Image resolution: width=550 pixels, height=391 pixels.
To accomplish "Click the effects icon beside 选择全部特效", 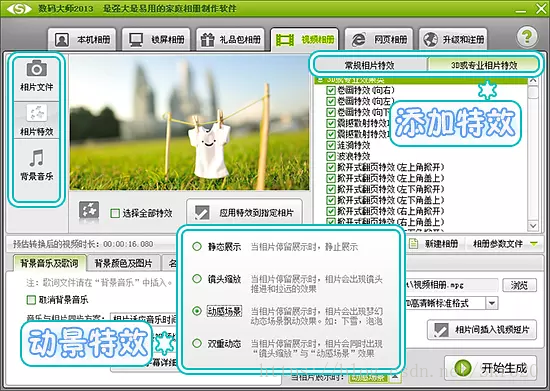I will pyautogui.click(x=89, y=211).
